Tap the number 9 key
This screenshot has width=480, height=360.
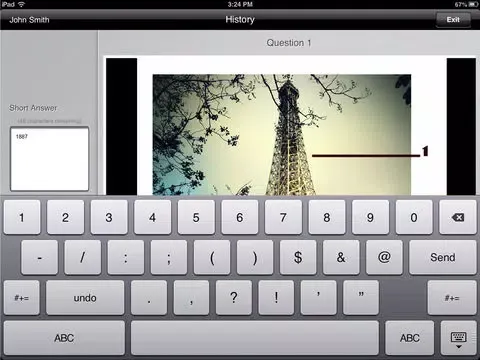370,217
